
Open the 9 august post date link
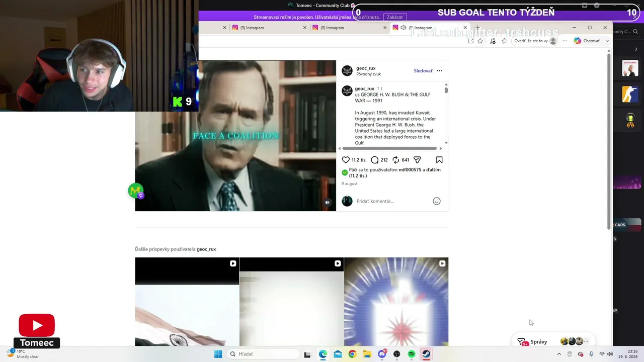(350, 184)
